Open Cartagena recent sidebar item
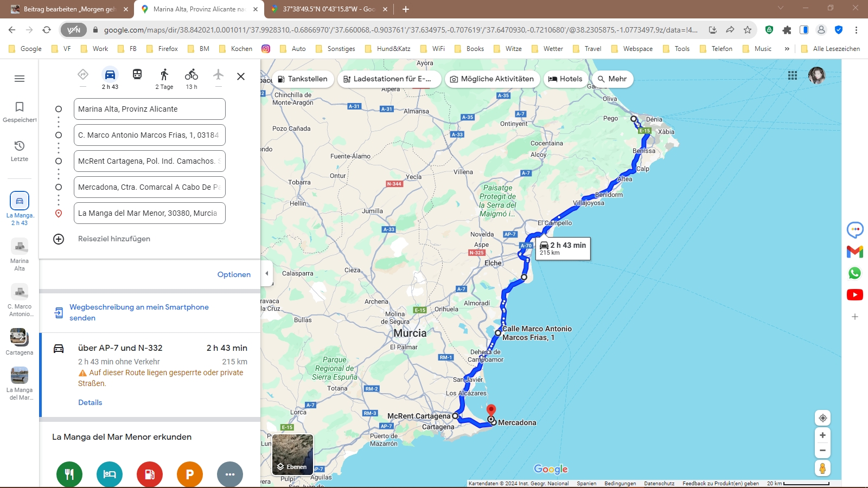The width and height of the screenshot is (868, 488). (x=20, y=343)
